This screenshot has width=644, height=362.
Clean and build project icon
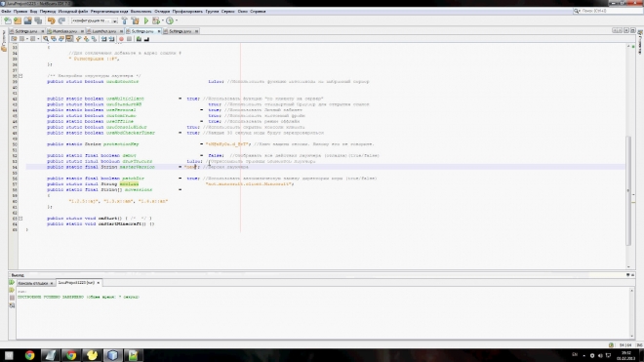point(135,20)
